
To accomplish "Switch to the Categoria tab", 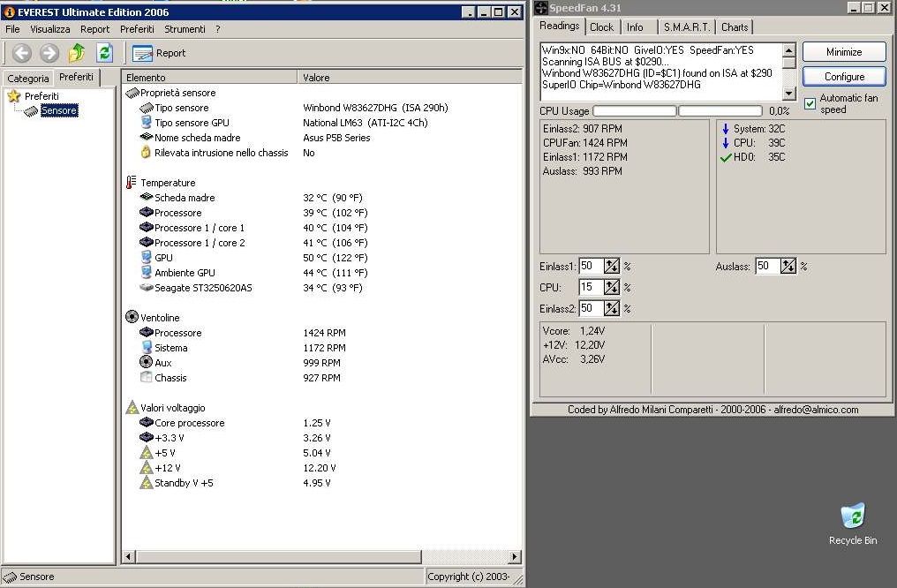I will [28, 79].
